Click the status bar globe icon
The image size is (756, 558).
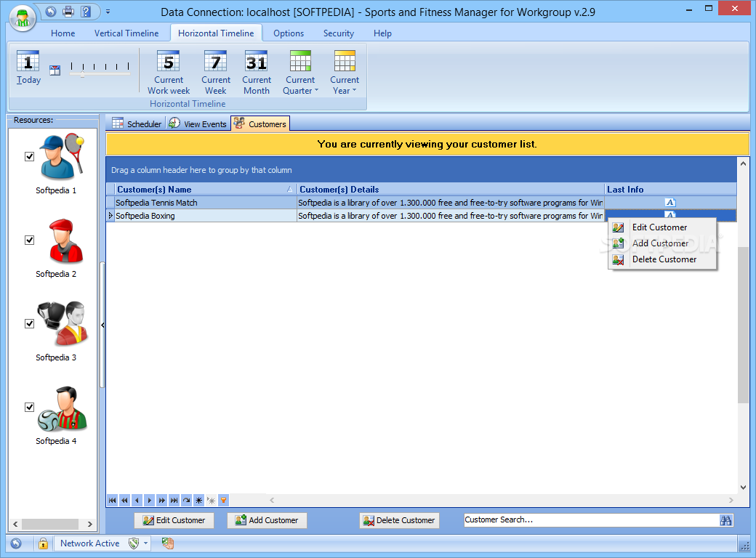click(16, 543)
